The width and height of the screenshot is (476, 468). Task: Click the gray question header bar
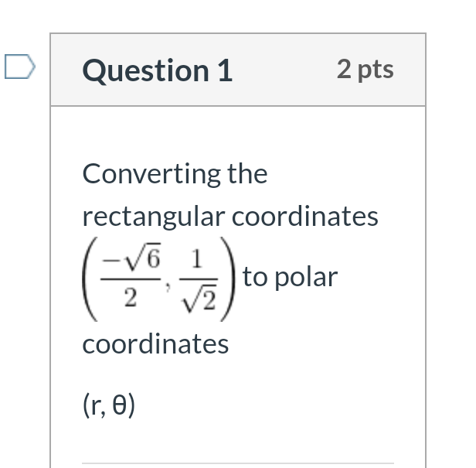(x=238, y=70)
